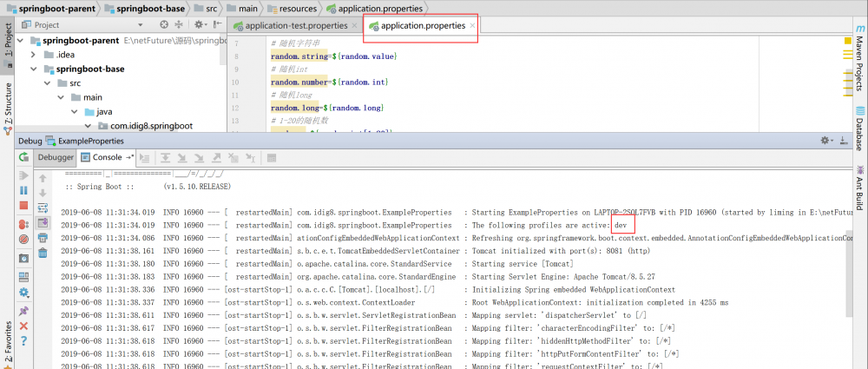Viewport: 868px width, 369px height.
Task: Close the debug tab with the red X
Action: 23,326
